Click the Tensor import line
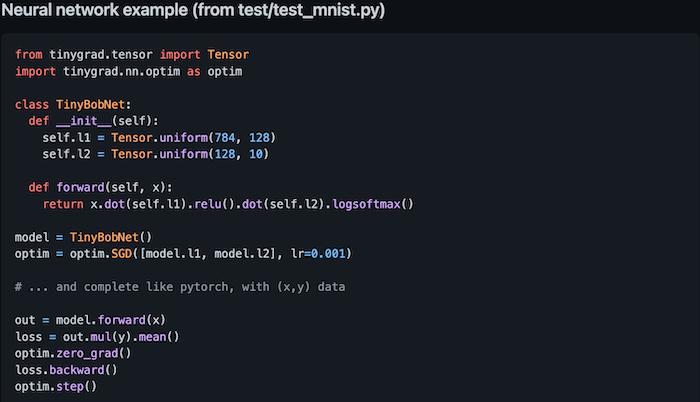Image resolution: width=700 pixels, height=402 pixels. [132, 54]
